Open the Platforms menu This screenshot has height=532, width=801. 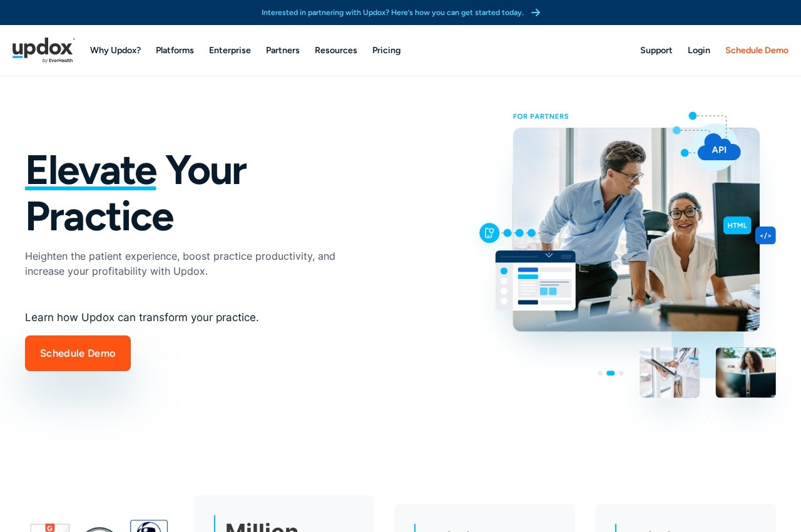pos(175,50)
